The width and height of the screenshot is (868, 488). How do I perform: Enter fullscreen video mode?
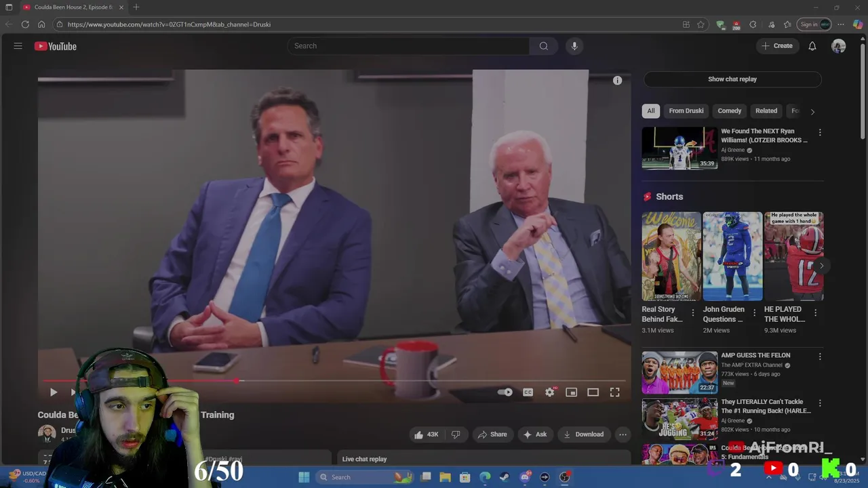coord(614,392)
